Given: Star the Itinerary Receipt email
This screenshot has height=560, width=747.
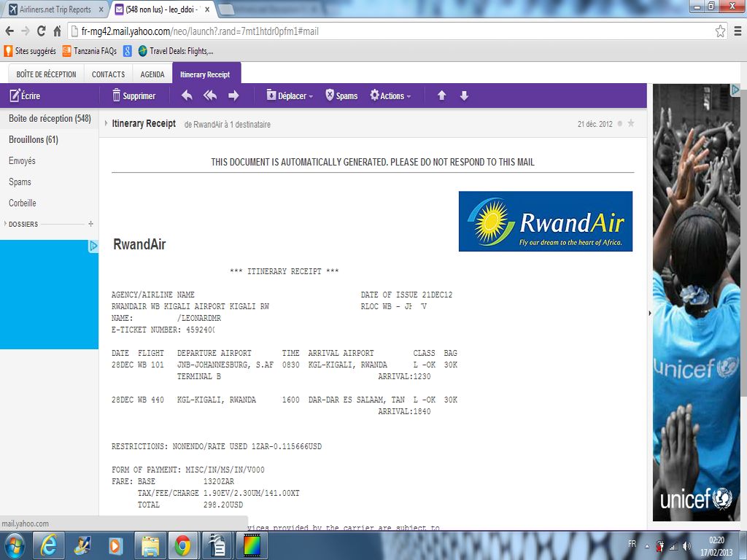Looking at the screenshot, I should click(631, 124).
